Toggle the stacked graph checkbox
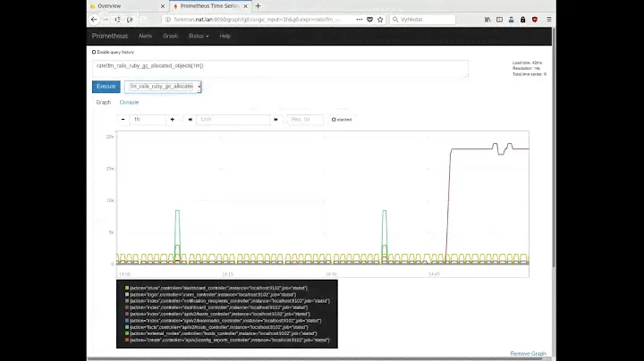Image resolution: width=644 pixels, height=361 pixels. tap(334, 119)
